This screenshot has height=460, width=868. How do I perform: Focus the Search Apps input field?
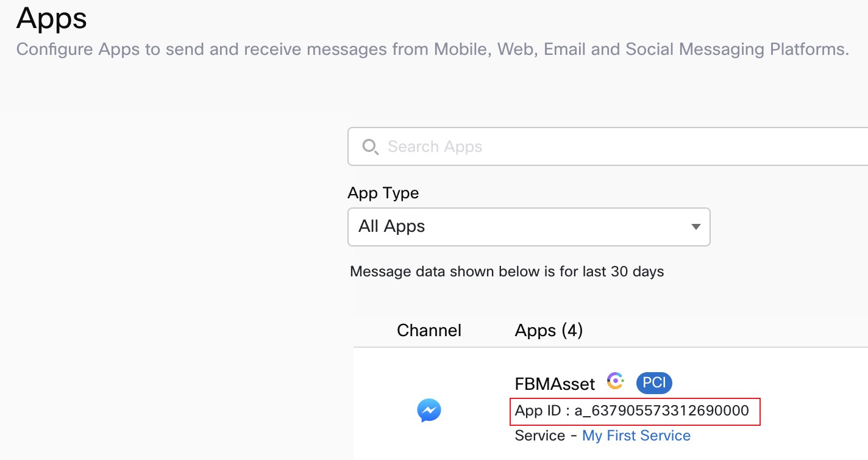pos(608,146)
